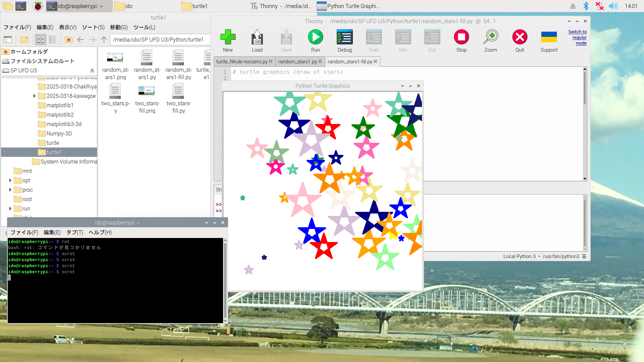Viewport: 644px width, 362px height.
Task: Expand the 2025-0318-kawagoe folder
Action: (x=34, y=96)
